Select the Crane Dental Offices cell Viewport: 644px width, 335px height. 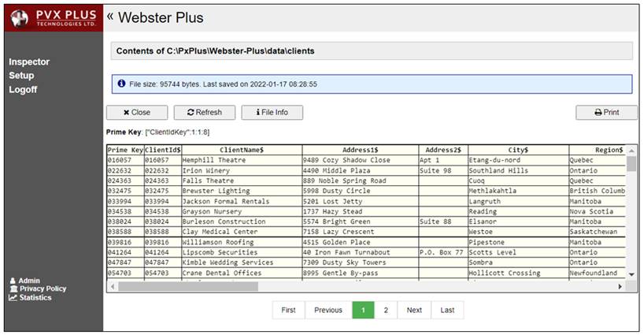point(242,273)
